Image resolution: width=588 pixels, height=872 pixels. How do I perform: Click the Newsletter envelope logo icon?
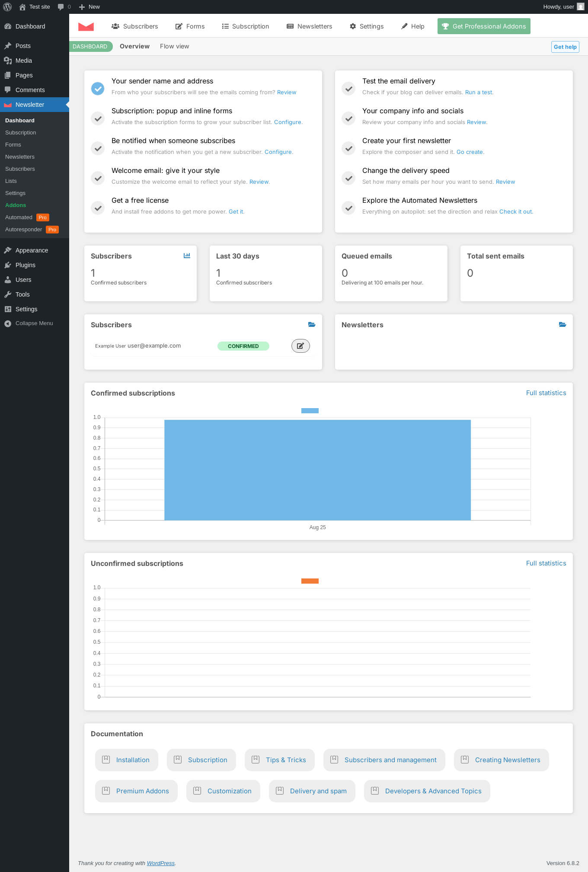[x=86, y=26]
